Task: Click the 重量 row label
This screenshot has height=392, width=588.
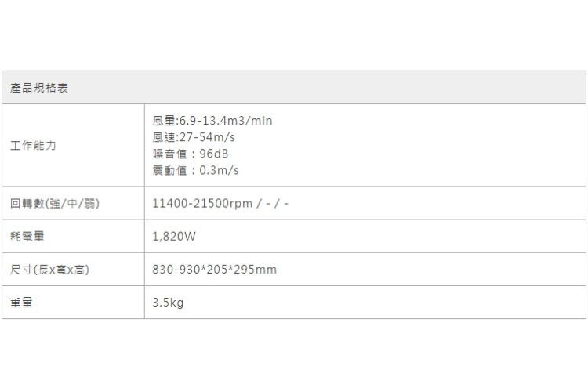Action: click(22, 303)
